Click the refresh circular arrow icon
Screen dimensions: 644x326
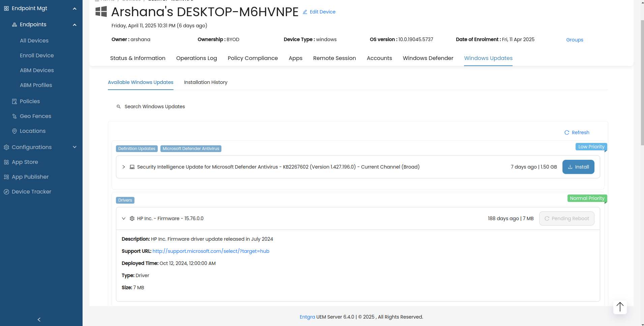(x=567, y=132)
